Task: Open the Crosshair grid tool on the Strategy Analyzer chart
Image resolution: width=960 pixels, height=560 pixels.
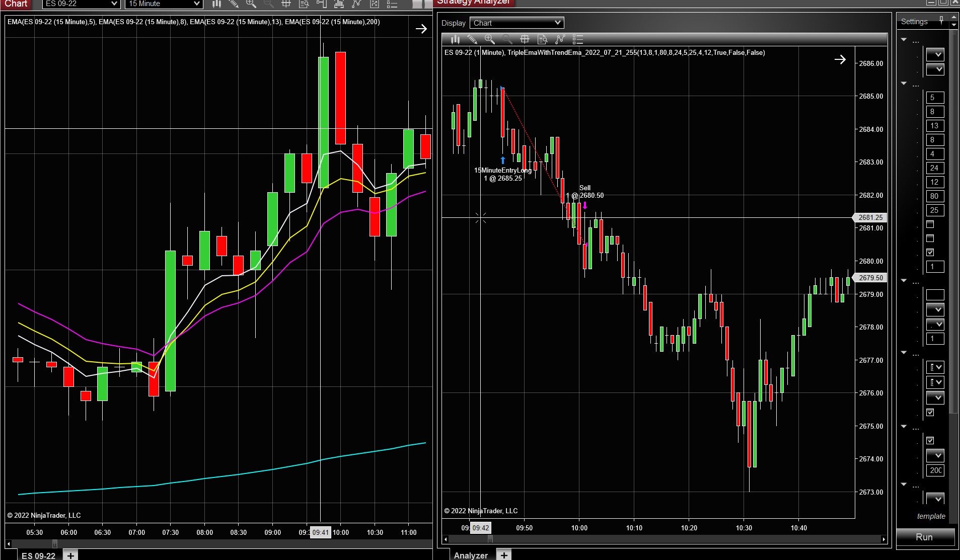Action: point(525,39)
